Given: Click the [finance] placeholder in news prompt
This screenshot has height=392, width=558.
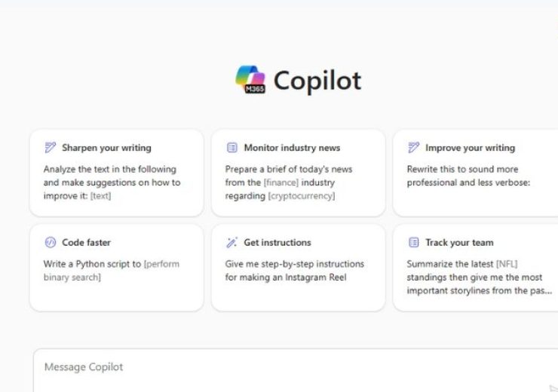Looking at the screenshot, I should pos(281,182).
